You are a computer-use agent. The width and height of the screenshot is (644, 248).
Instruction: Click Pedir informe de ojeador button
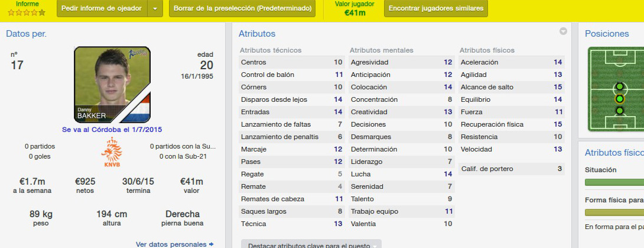(x=102, y=8)
